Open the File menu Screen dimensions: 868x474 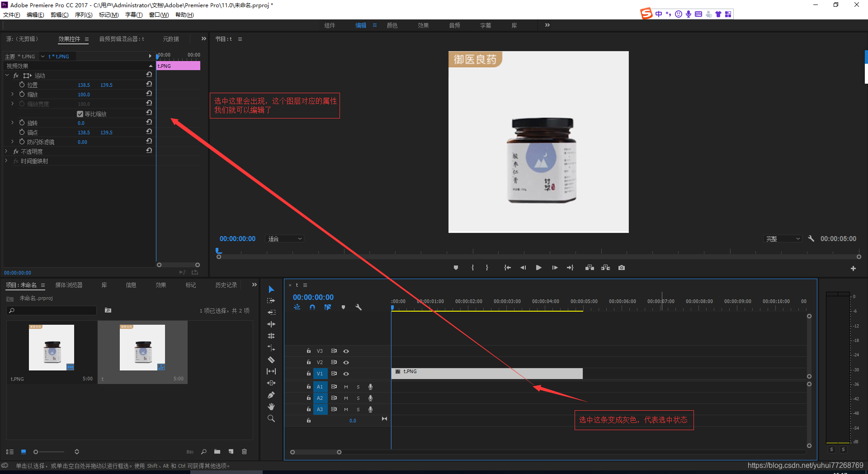click(12, 15)
